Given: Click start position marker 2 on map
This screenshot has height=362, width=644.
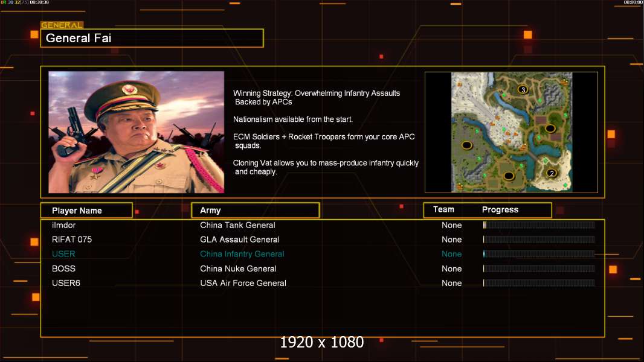Looking at the screenshot, I should [552, 173].
